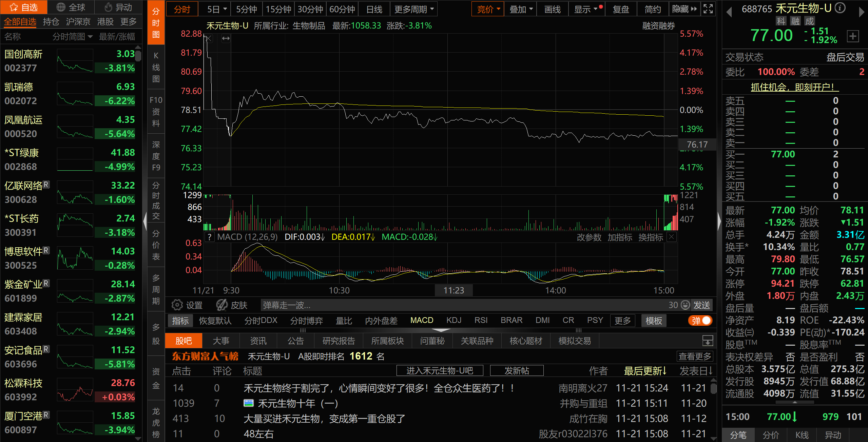The width and height of the screenshot is (868, 442).
Task: Click the 发新帖 button
Action: click(516, 370)
